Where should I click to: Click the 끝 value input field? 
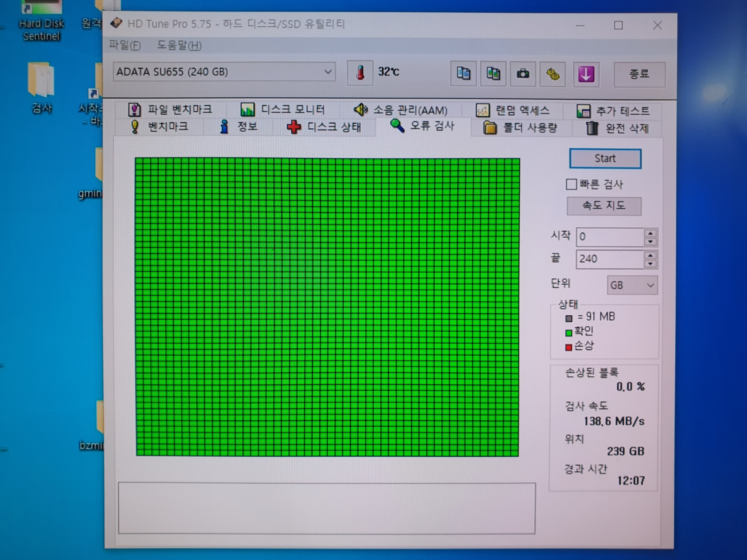click(x=610, y=259)
